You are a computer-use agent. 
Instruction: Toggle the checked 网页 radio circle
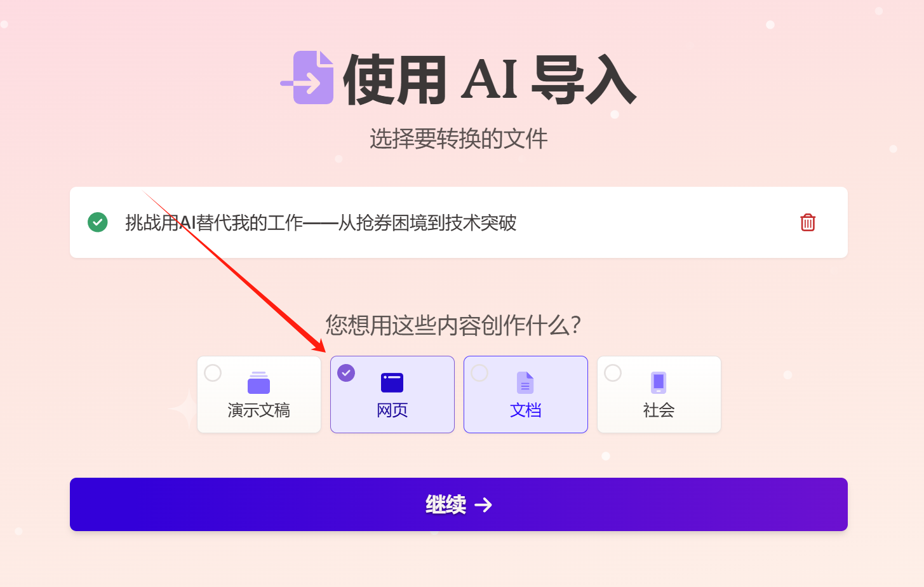pos(346,373)
